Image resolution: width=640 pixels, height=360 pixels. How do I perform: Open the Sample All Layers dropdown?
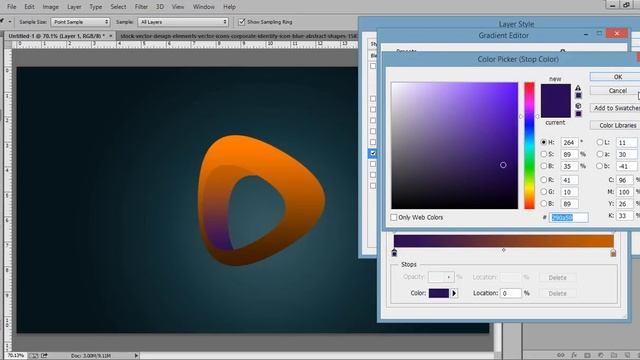[183, 22]
